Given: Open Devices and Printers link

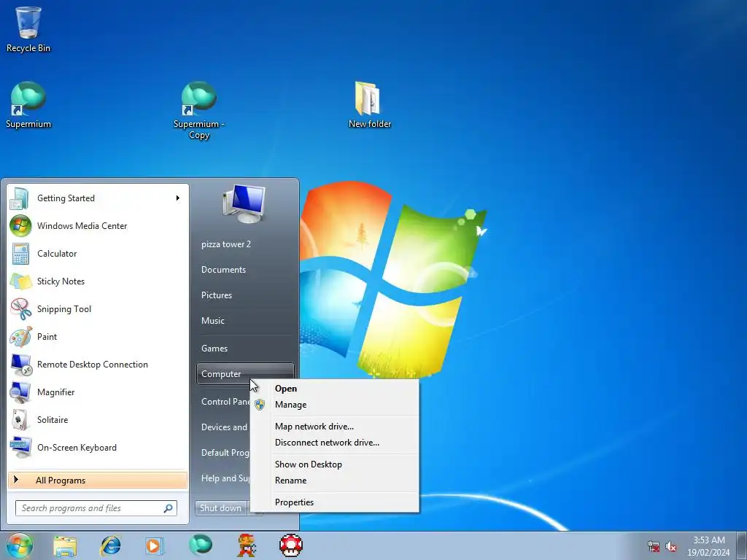Looking at the screenshot, I should click(x=223, y=427).
